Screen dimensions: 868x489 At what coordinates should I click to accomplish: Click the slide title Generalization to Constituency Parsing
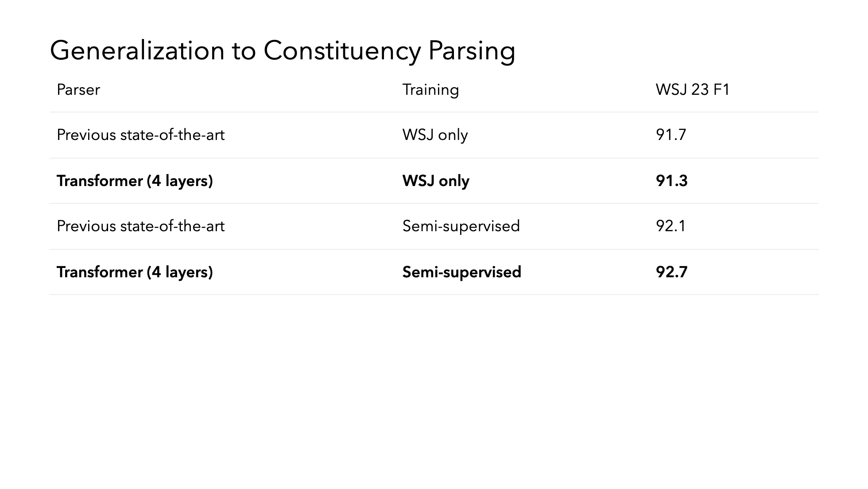click(x=283, y=51)
